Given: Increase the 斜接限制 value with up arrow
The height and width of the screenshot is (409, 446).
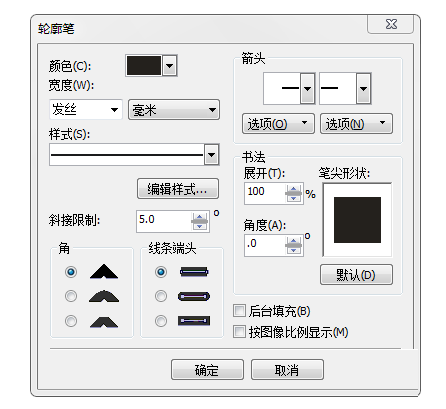Looking at the screenshot, I should [x=199, y=217].
